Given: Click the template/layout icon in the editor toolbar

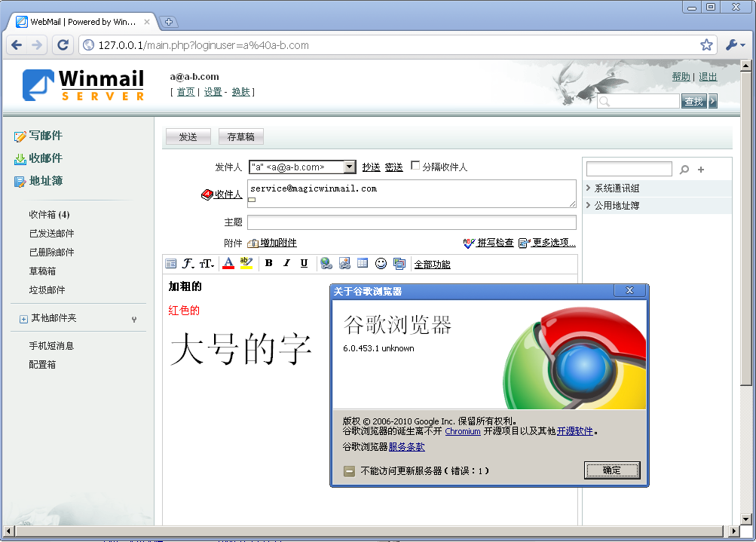Looking at the screenshot, I should click(x=170, y=263).
